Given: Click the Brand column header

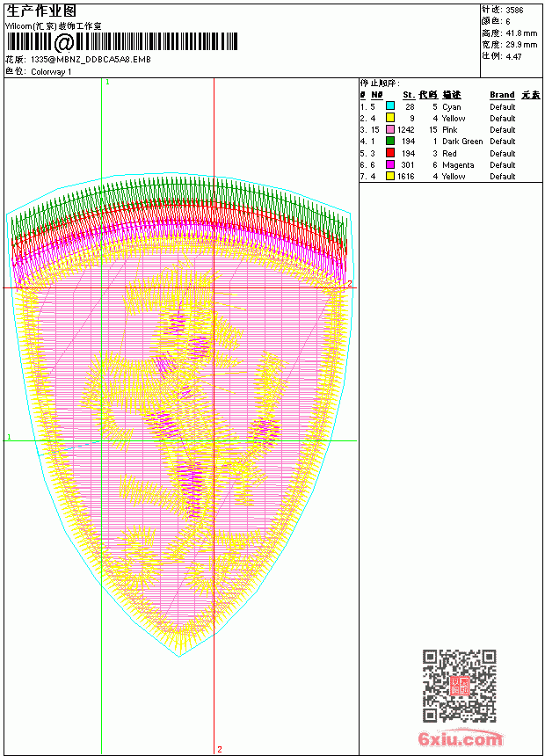Looking at the screenshot, I should tap(502, 95).
